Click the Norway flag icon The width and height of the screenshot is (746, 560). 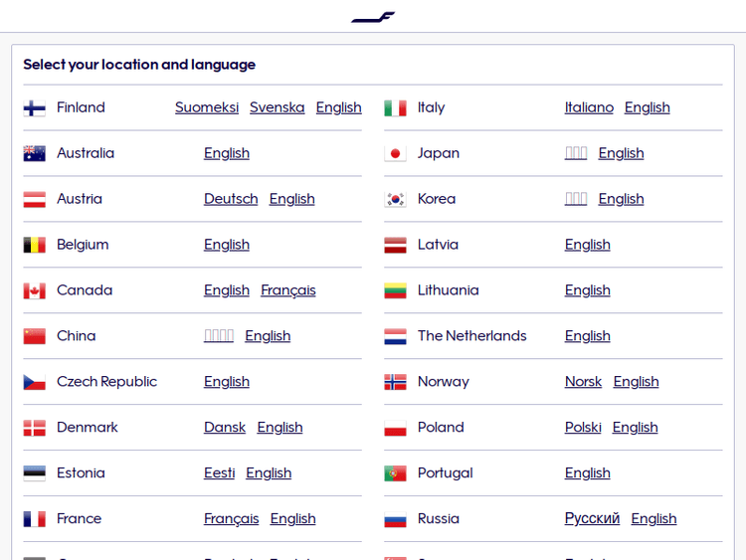click(x=395, y=382)
